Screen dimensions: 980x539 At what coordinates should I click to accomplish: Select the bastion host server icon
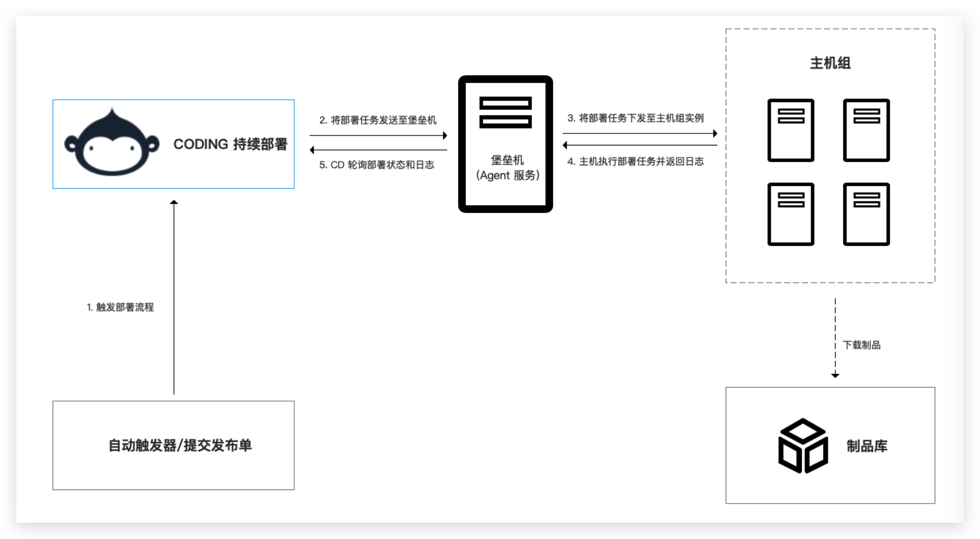[x=506, y=144]
